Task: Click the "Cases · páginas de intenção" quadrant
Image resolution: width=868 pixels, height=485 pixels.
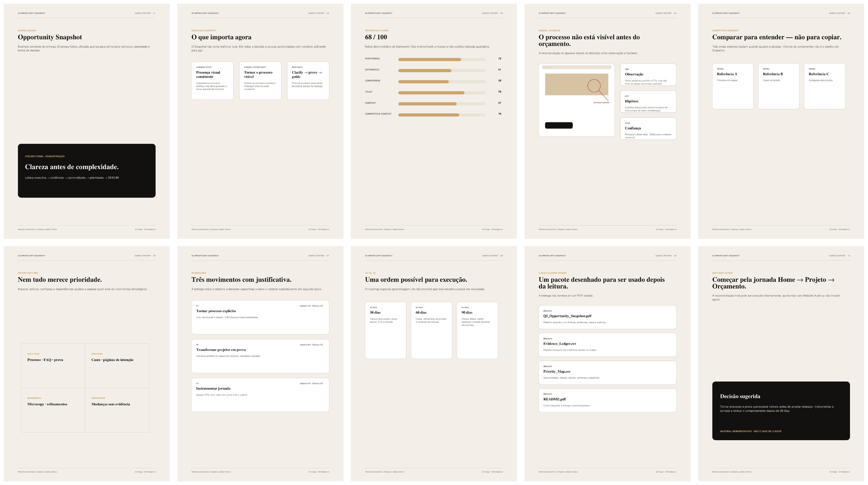Action: (x=117, y=365)
